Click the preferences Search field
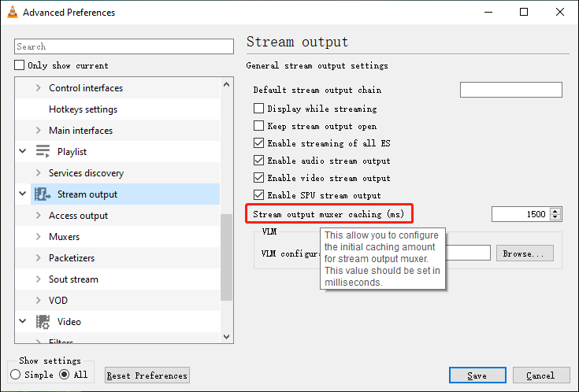Viewport: 579px width, 392px height. pos(124,46)
